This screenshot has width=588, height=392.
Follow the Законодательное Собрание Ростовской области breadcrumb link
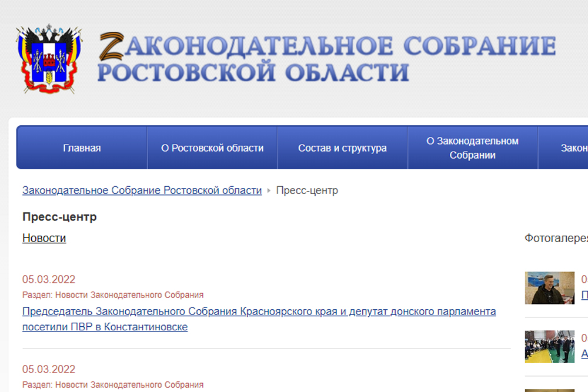point(142,190)
